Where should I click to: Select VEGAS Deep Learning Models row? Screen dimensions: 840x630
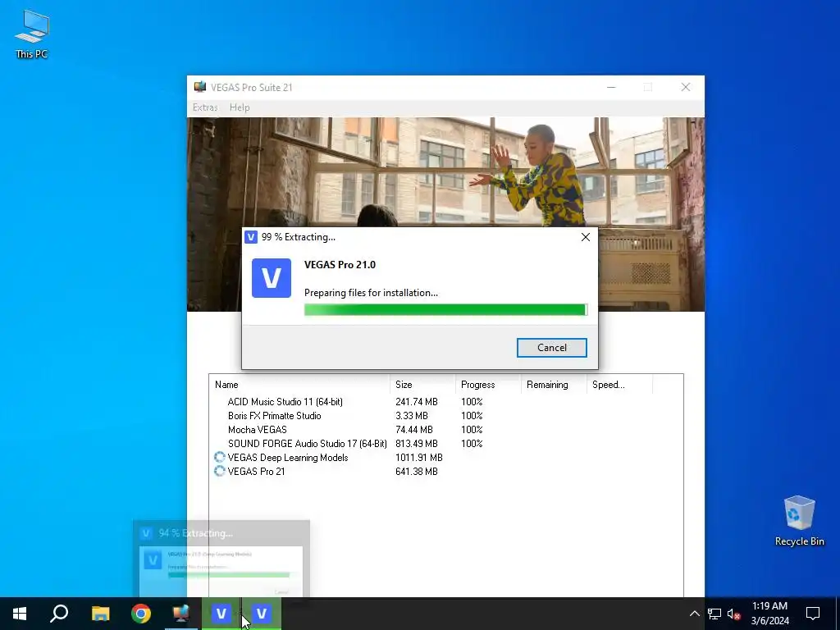[445, 458]
